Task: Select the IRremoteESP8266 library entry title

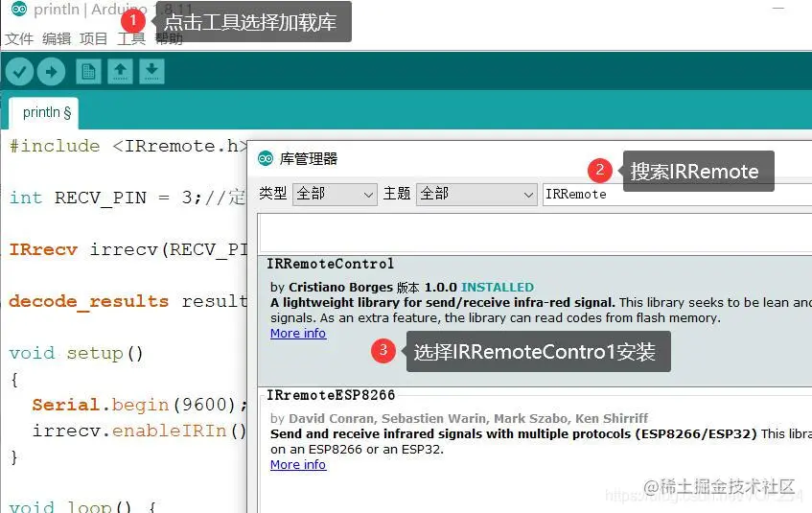Action: click(331, 395)
